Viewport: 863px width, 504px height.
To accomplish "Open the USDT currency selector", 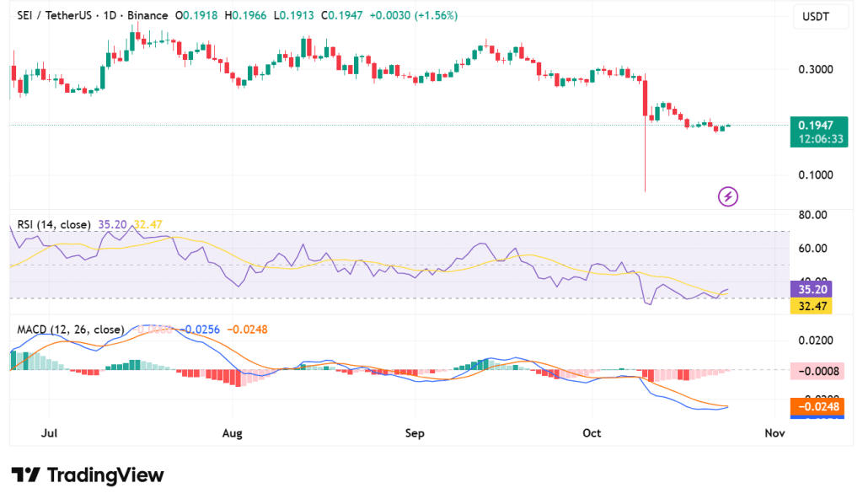I will (813, 16).
